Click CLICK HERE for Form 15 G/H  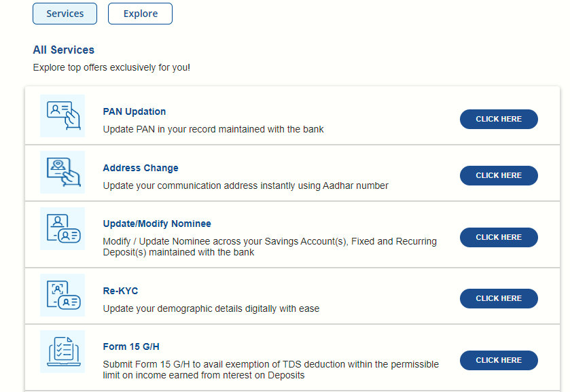click(499, 360)
